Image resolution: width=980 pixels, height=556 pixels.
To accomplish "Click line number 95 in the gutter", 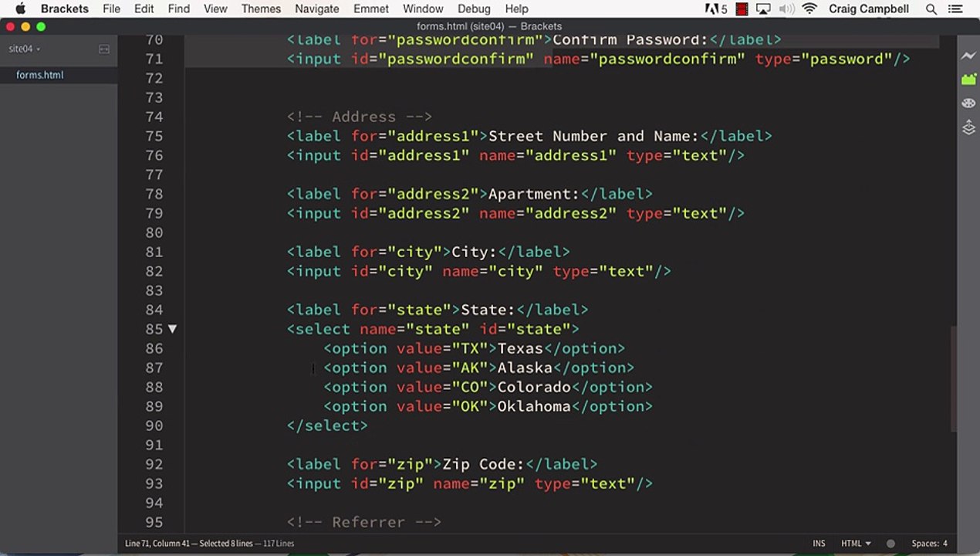I will coord(154,522).
